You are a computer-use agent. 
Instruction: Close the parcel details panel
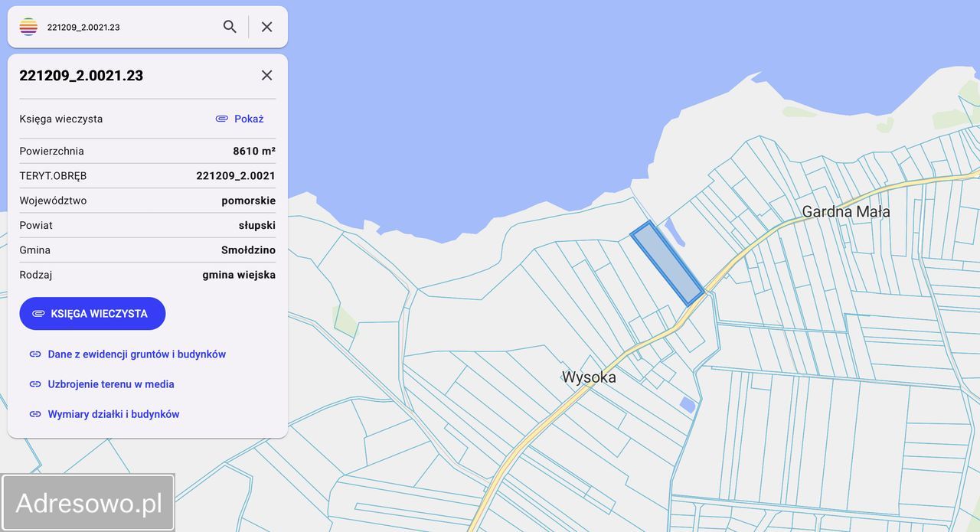coord(266,75)
